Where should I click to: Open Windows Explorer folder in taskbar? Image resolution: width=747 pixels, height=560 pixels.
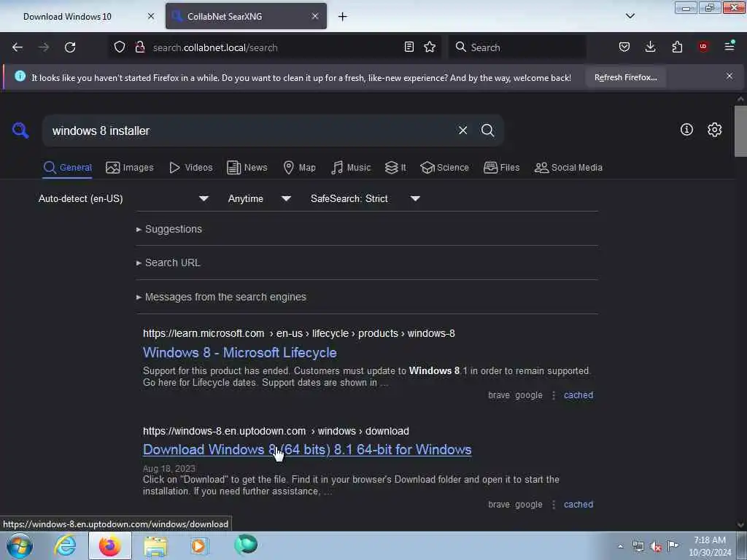point(155,545)
